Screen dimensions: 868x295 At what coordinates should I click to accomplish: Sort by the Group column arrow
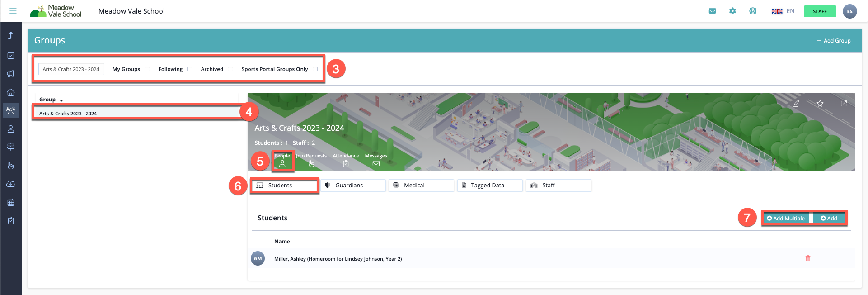(61, 100)
